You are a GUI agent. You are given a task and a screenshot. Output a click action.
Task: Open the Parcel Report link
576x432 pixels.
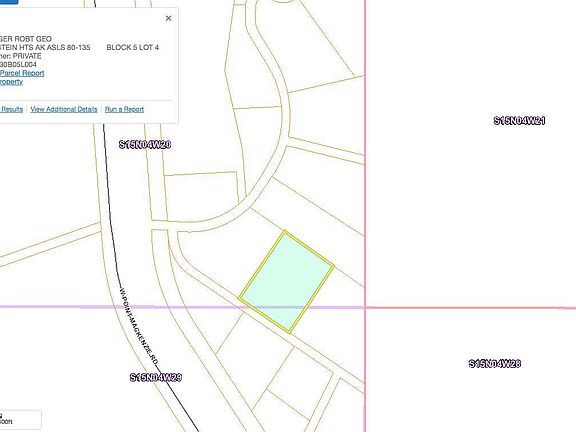(x=22, y=73)
